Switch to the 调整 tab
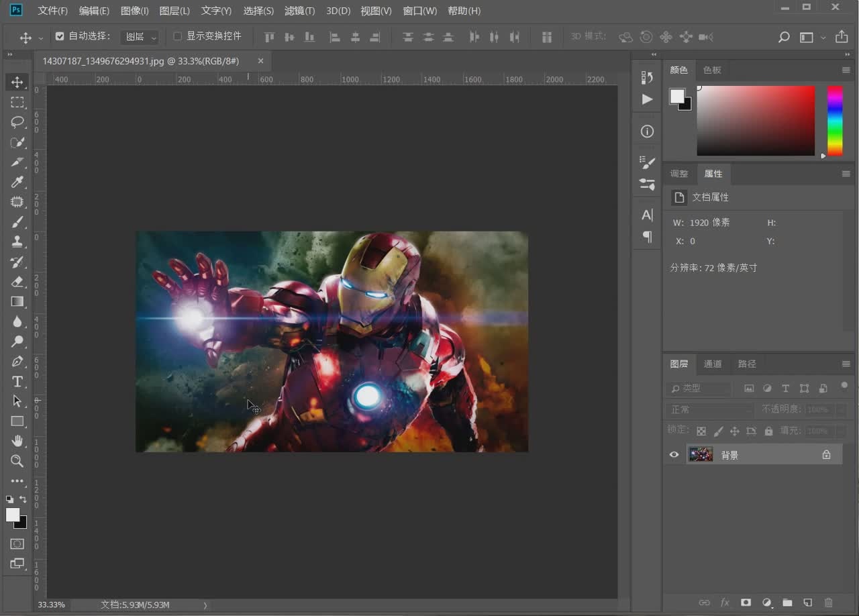Image resolution: width=859 pixels, height=616 pixels. [x=679, y=174]
